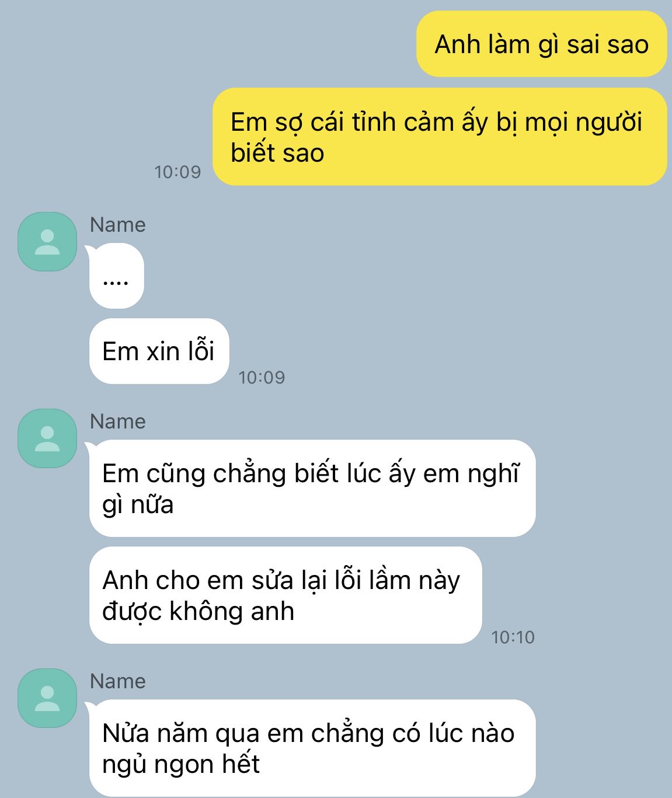Tap 'Nửa năm qua em chẳng' message bubble

pyautogui.click(x=312, y=748)
